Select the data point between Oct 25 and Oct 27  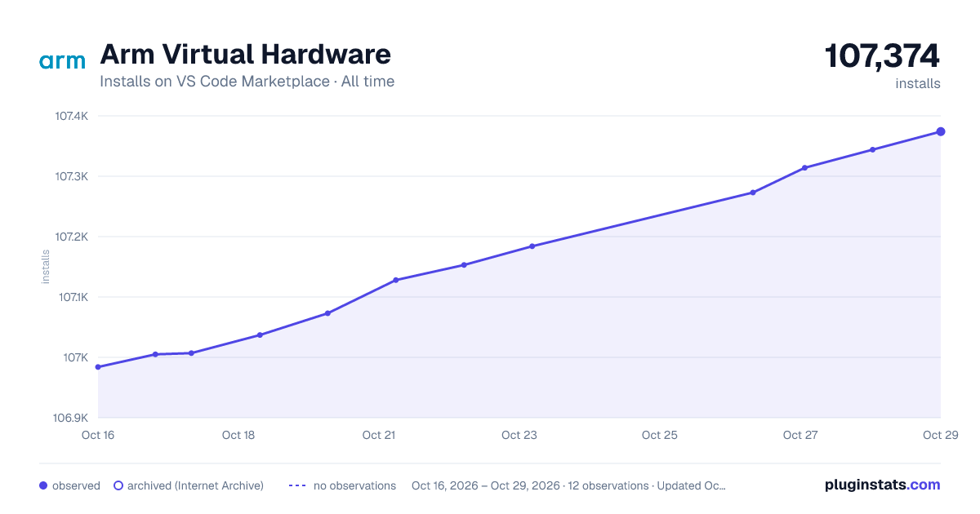click(x=753, y=193)
